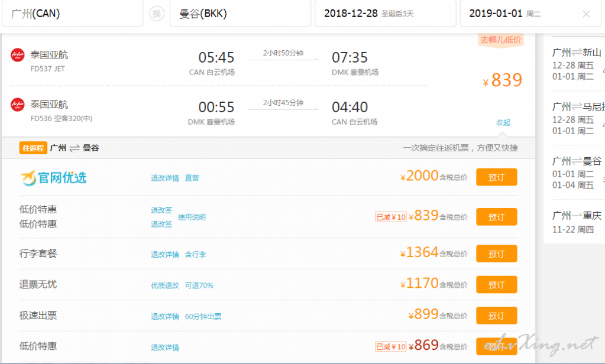Click 极速出票 fare name
605x364 pixels.
point(38,316)
